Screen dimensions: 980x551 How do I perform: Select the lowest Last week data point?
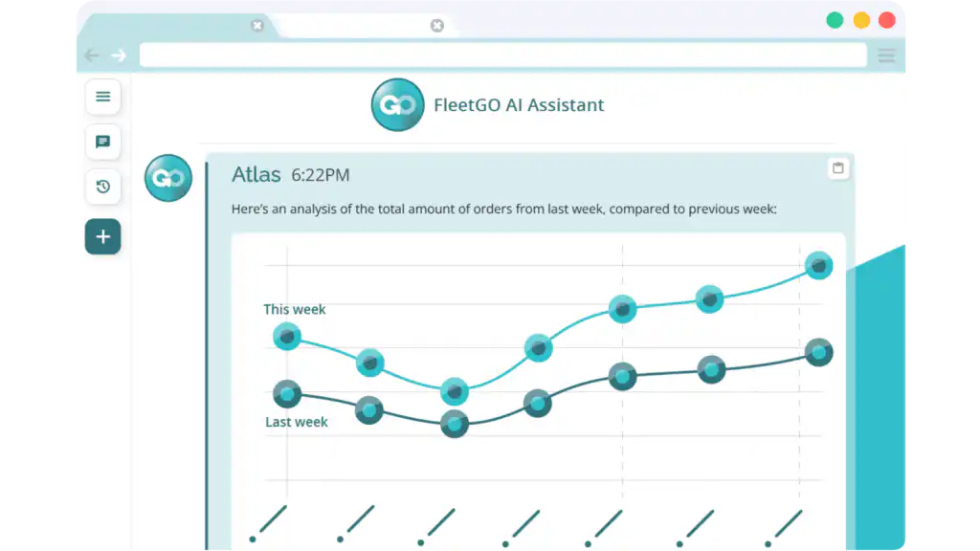click(x=455, y=424)
